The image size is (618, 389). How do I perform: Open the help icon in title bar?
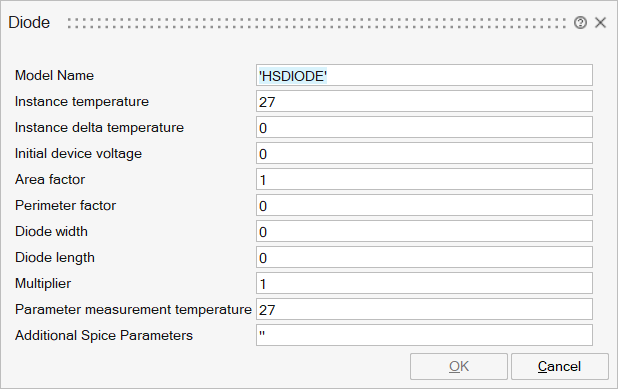click(x=580, y=23)
